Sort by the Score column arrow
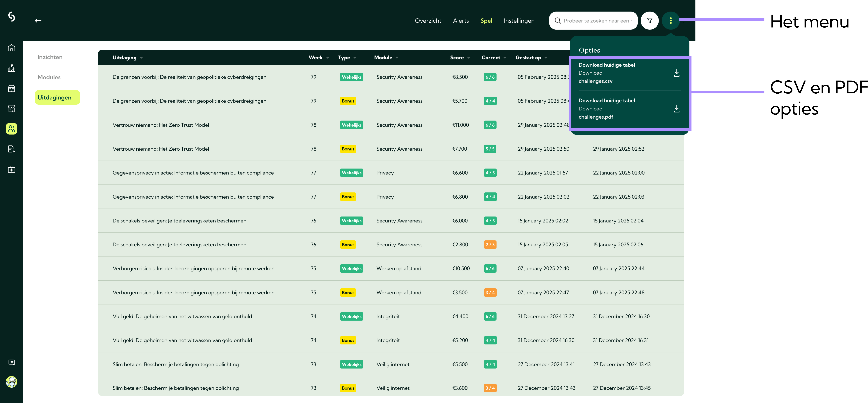Screen dimensions: 868x403 [468, 58]
